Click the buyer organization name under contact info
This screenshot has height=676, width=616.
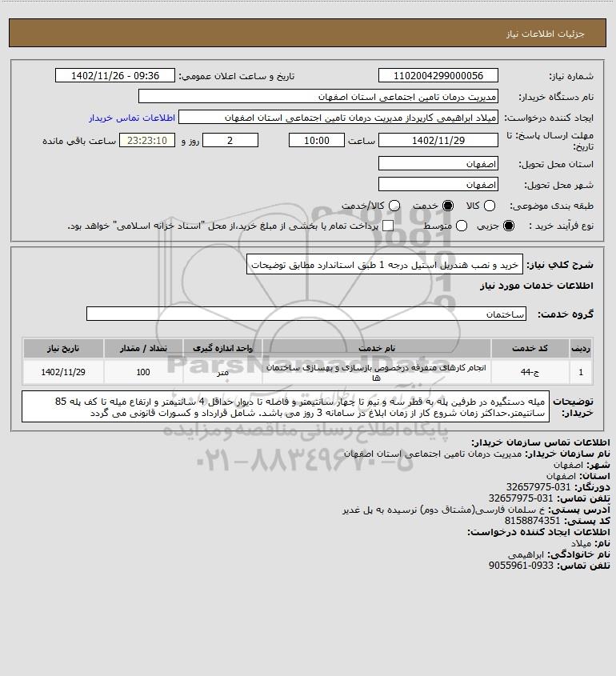click(x=432, y=454)
